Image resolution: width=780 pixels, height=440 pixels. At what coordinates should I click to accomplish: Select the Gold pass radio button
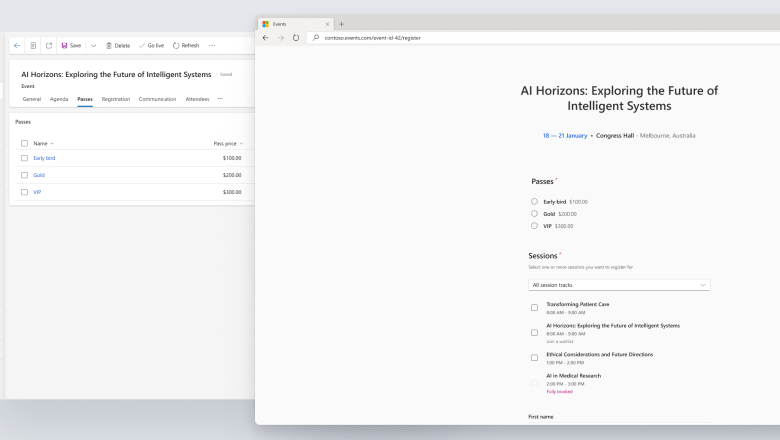pos(534,214)
